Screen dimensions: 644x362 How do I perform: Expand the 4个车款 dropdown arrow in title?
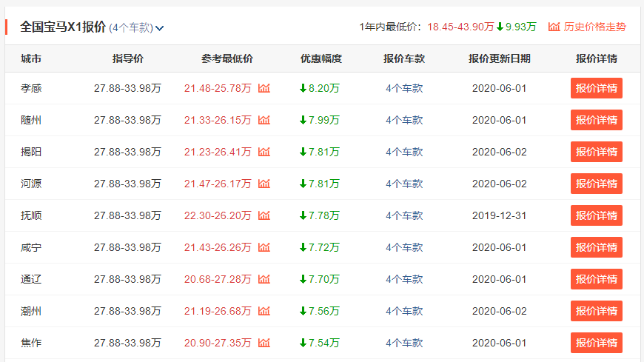[x=160, y=28]
